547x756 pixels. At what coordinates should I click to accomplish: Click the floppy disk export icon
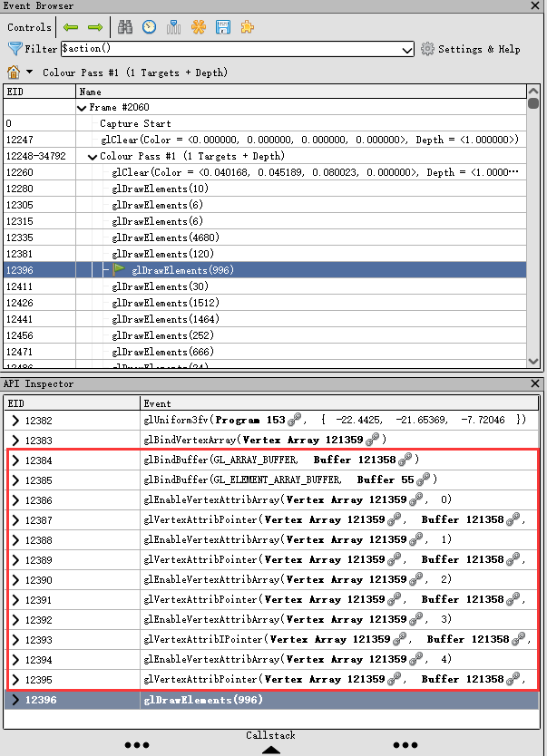223,27
